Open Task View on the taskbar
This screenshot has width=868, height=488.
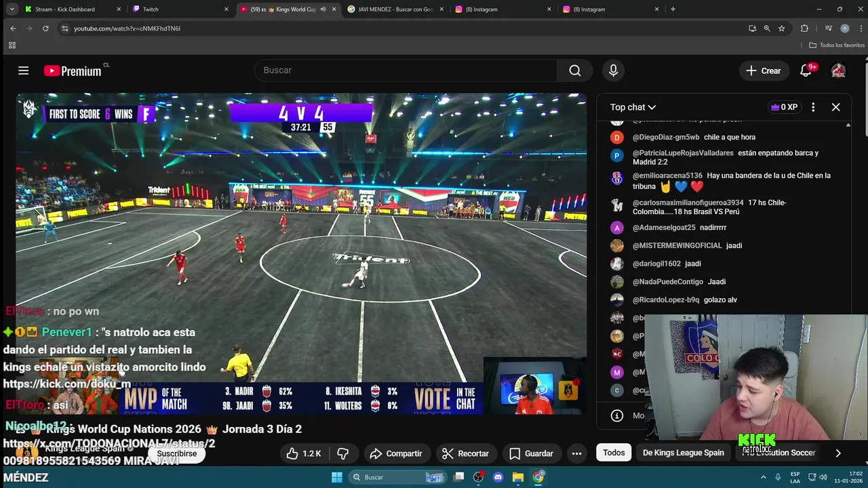click(x=459, y=477)
